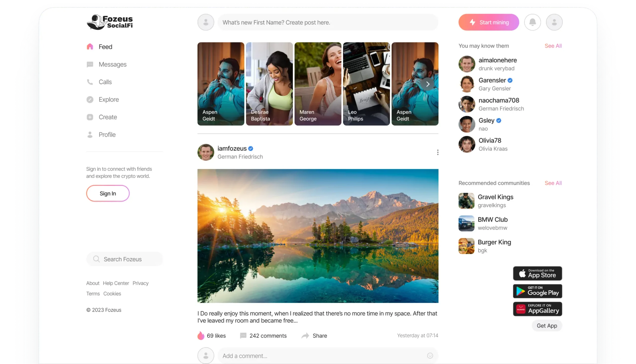The width and height of the screenshot is (636, 364).
Task: Open Olivia78 profile name
Action: tap(490, 140)
